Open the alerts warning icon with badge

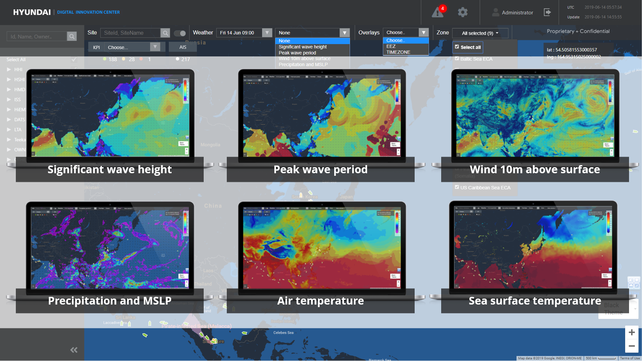(439, 12)
